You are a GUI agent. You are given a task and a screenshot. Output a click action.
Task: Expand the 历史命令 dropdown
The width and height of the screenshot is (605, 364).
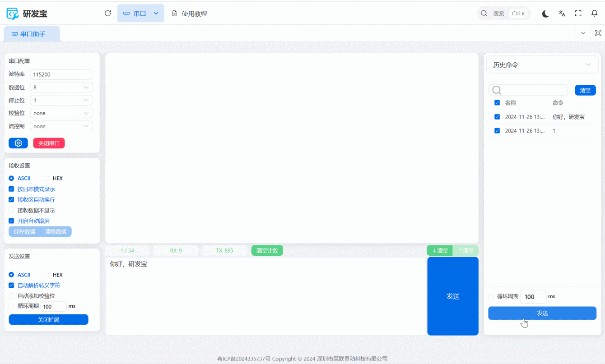point(542,65)
